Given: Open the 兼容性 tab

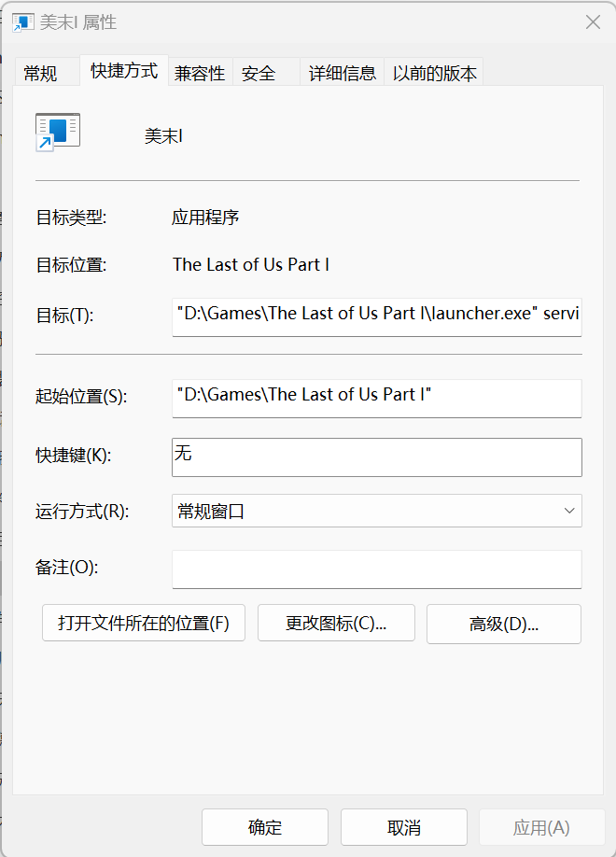Looking at the screenshot, I should coord(200,70).
